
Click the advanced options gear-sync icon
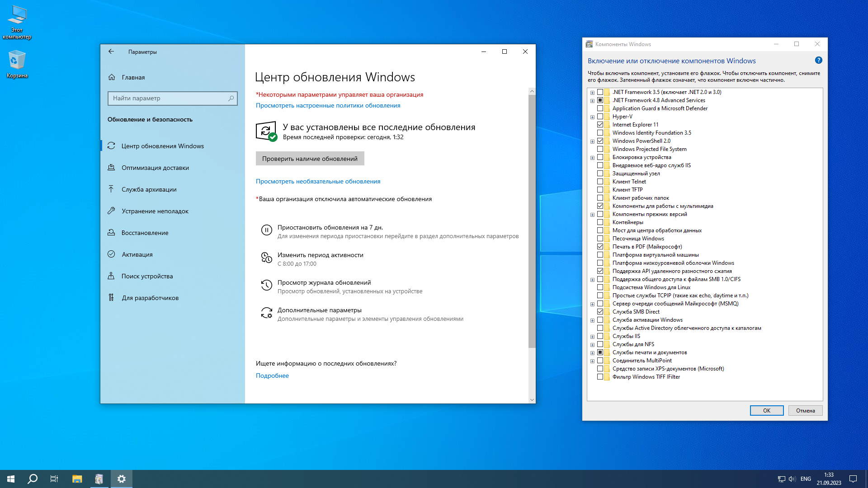pos(266,313)
